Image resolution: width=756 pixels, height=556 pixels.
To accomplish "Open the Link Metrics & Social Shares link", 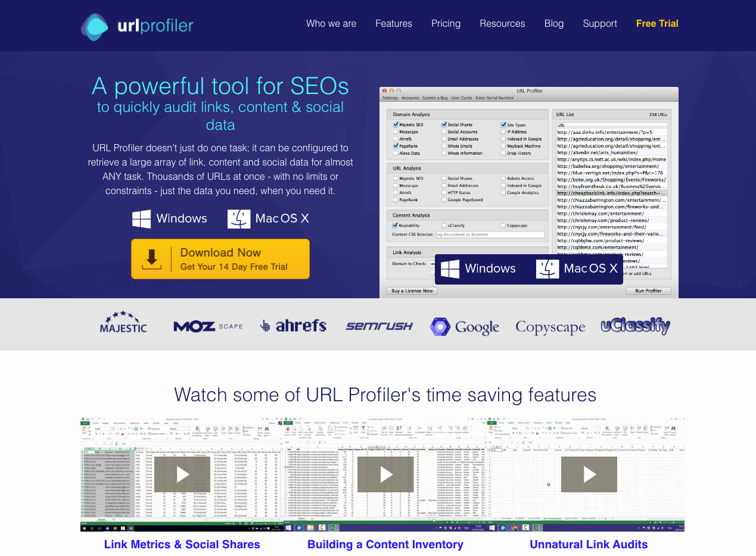I will [182, 544].
